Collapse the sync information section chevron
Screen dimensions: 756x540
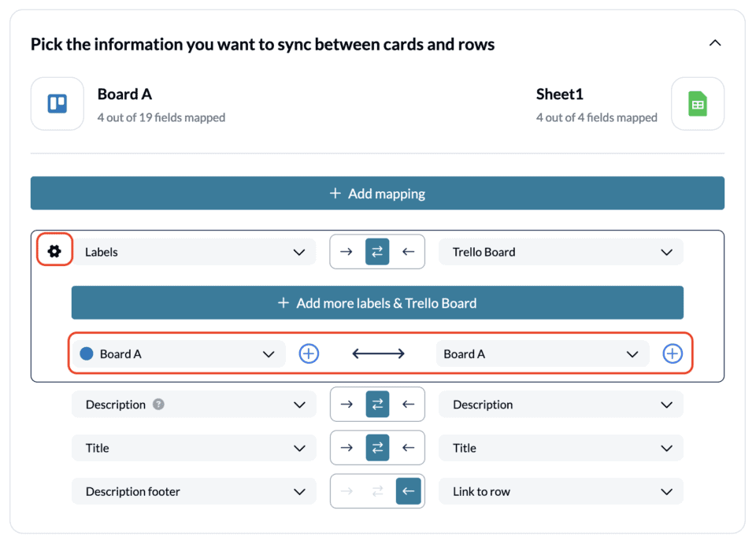[715, 43]
